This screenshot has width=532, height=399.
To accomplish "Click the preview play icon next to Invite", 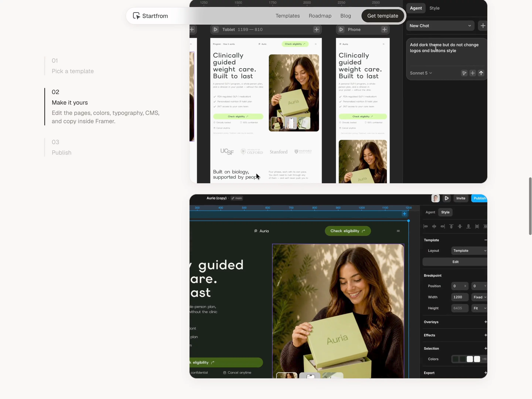I will click(447, 198).
